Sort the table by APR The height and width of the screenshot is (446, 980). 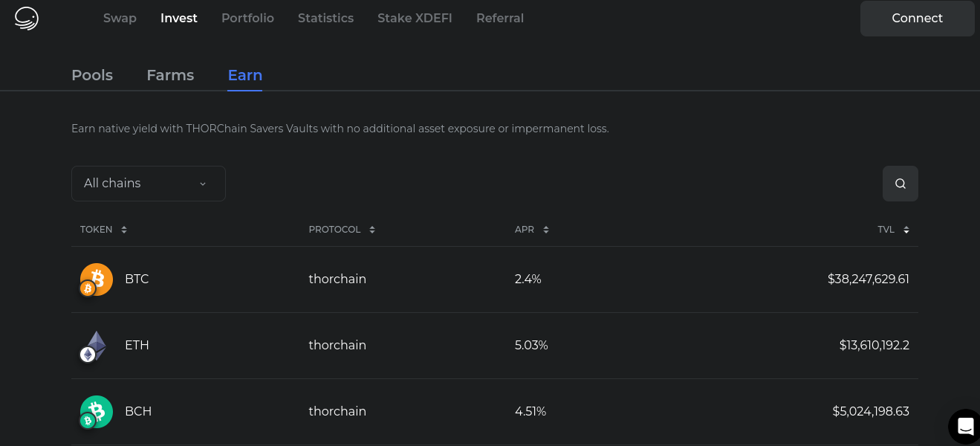(546, 230)
